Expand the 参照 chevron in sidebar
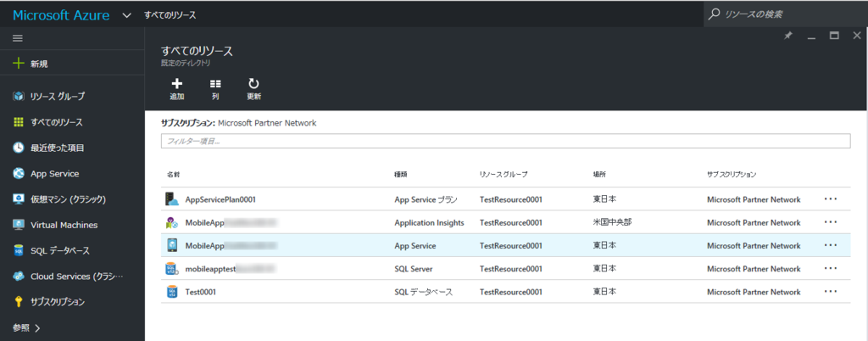This screenshot has height=341, width=868. [37, 327]
